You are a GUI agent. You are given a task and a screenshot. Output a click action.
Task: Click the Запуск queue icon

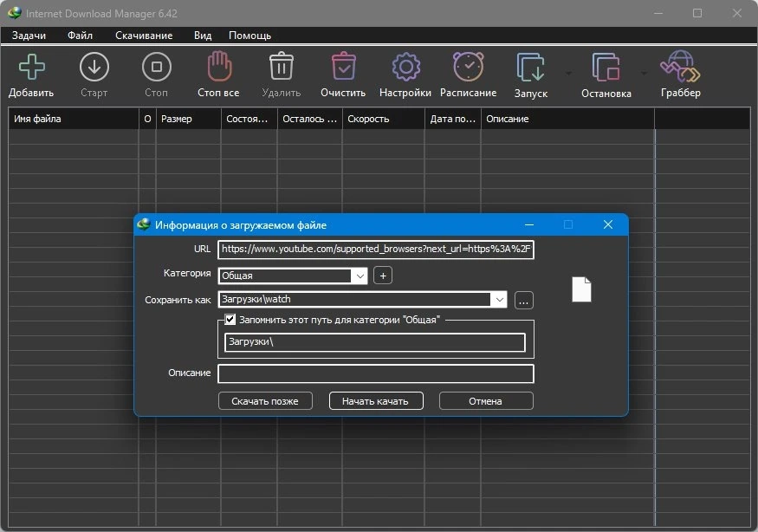530,68
